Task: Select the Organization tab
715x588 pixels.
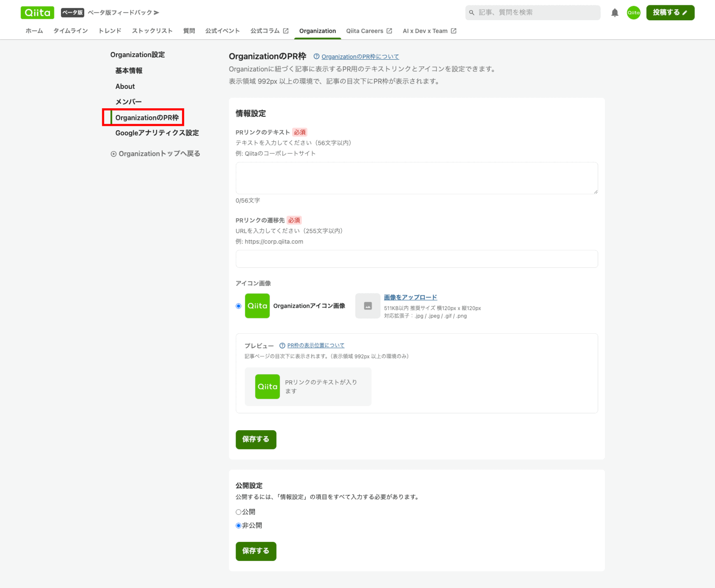Action: point(318,31)
